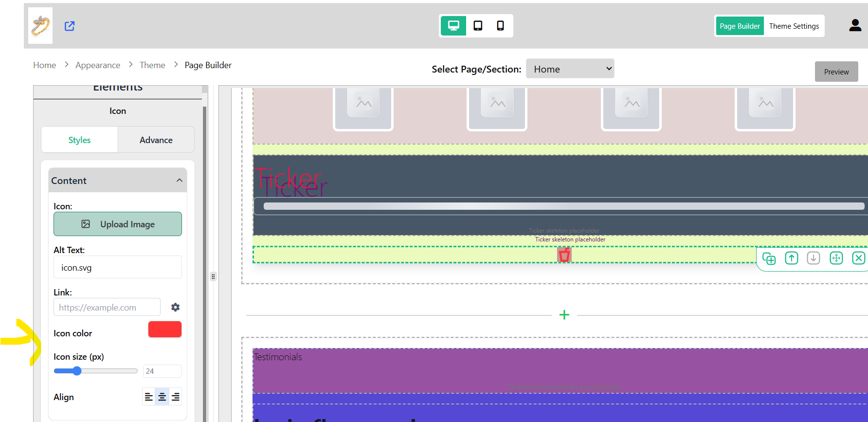Image resolution: width=868 pixels, height=422 pixels.
Task: Add new section with plus icon
Action: click(564, 315)
